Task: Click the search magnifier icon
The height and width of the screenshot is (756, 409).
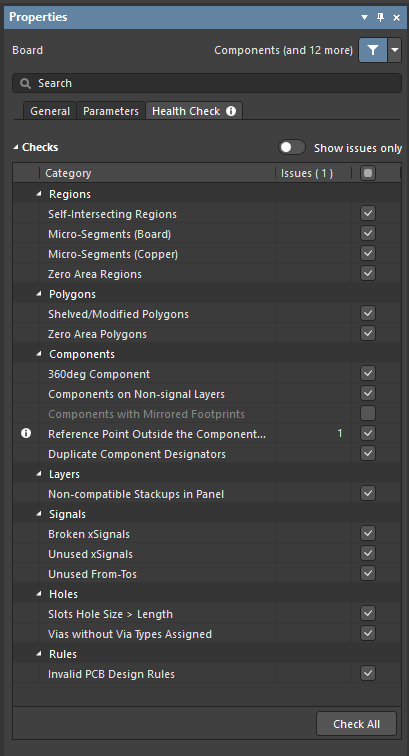Action: [x=25, y=83]
